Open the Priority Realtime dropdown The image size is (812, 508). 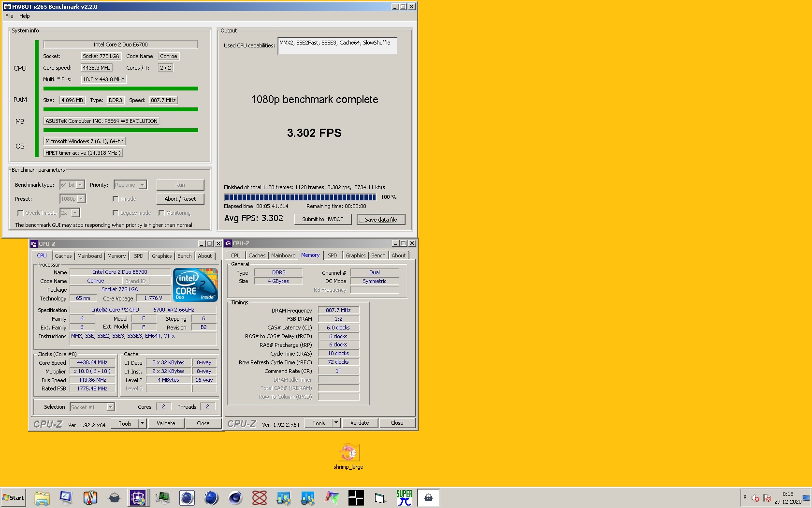point(130,185)
